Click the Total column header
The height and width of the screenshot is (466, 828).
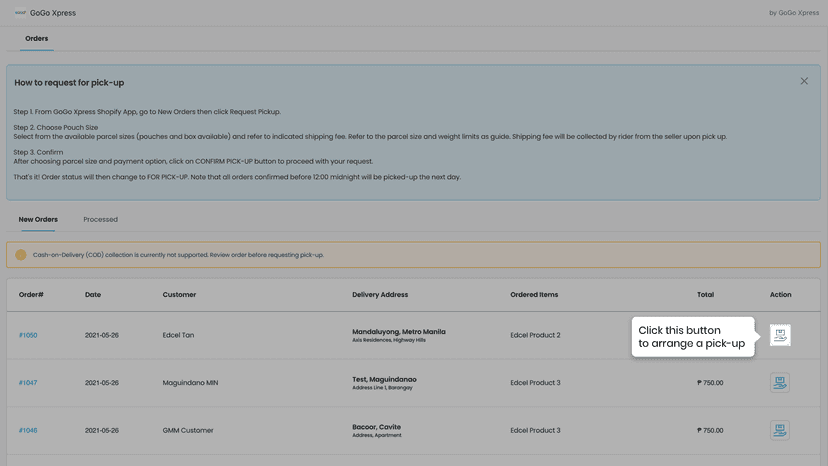(705, 295)
